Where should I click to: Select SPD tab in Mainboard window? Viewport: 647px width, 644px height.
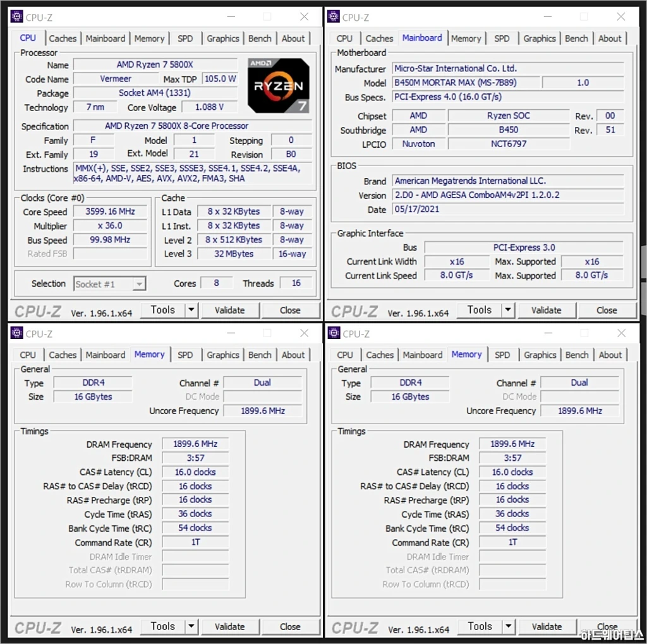(x=502, y=39)
